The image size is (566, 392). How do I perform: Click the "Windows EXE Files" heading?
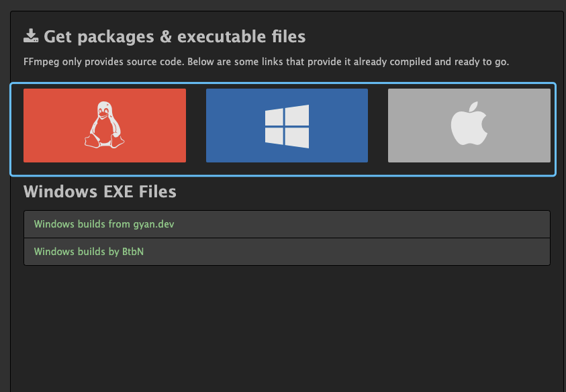click(100, 192)
